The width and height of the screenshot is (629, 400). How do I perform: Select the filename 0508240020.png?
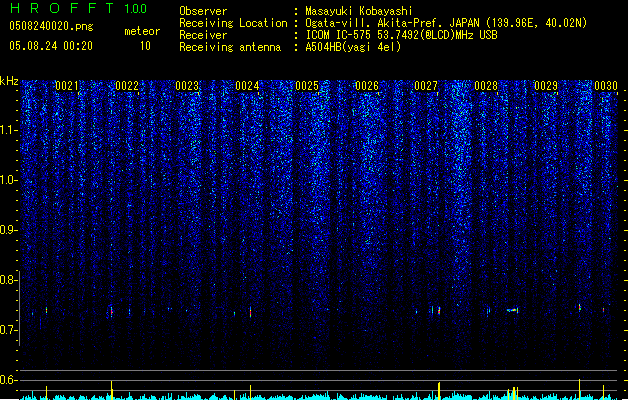point(51,26)
